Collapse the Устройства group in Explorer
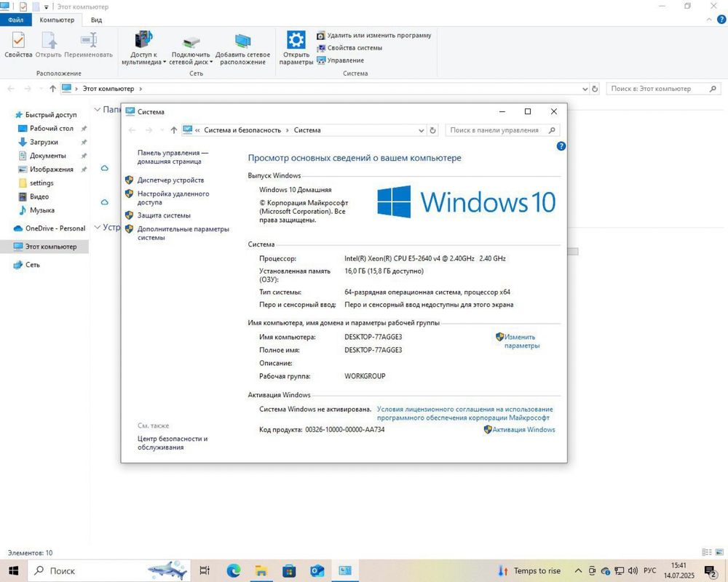Screen dimensions: 728x582 point(97,227)
